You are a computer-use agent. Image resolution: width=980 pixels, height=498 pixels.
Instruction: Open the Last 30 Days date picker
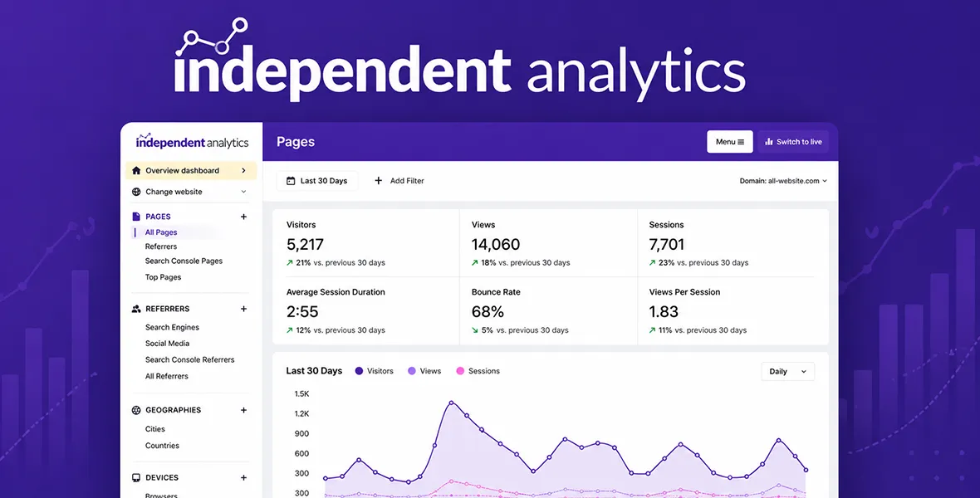(x=317, y=181)
